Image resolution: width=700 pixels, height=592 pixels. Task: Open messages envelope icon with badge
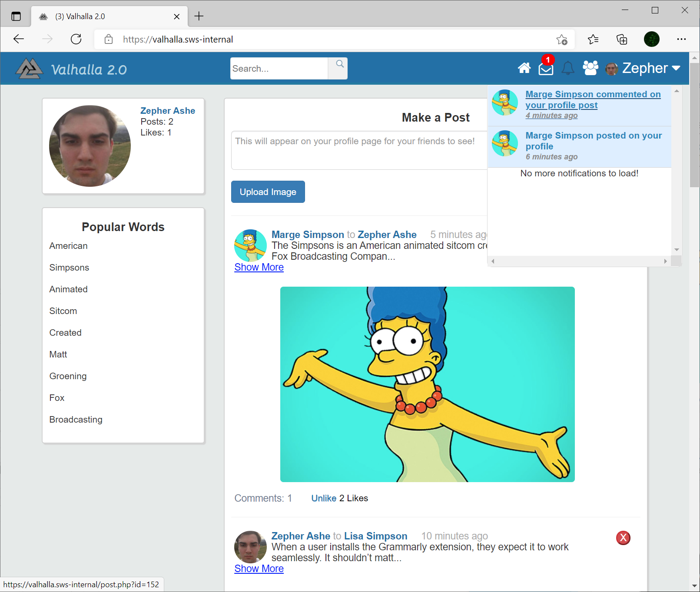click(546, 68)
